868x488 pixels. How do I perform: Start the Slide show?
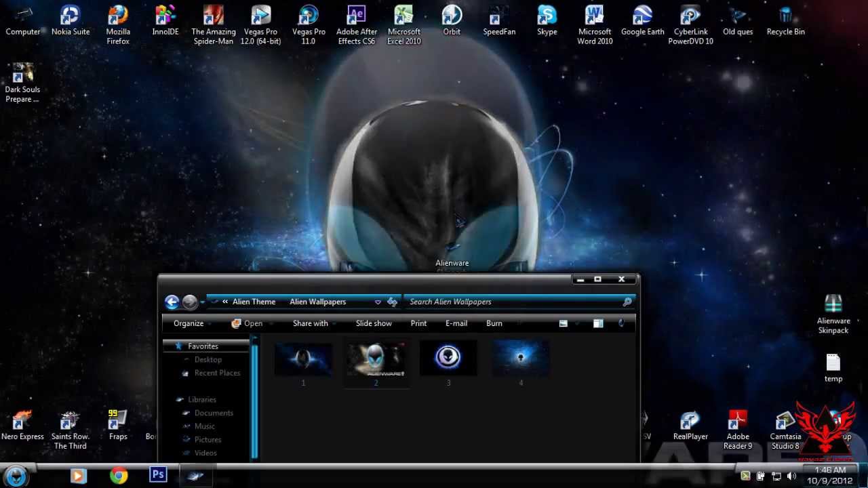point(374,323)
